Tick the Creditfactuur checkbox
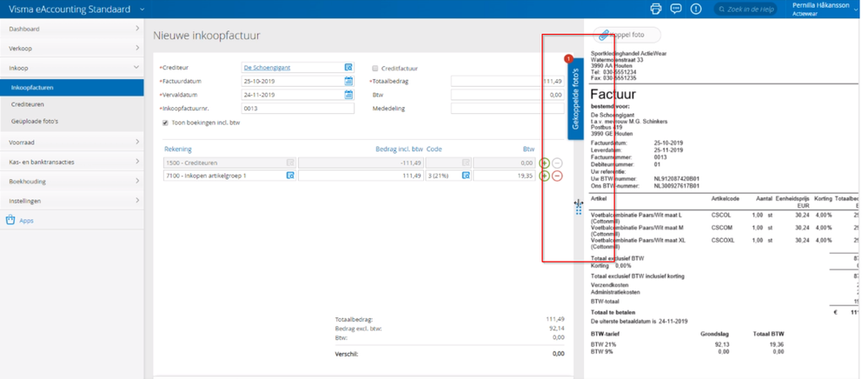Screen dimensions: 868x379 pos(375,69)
